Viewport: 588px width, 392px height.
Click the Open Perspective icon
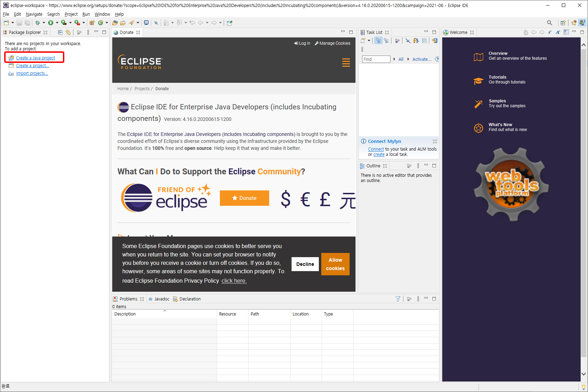pos(563,23)
